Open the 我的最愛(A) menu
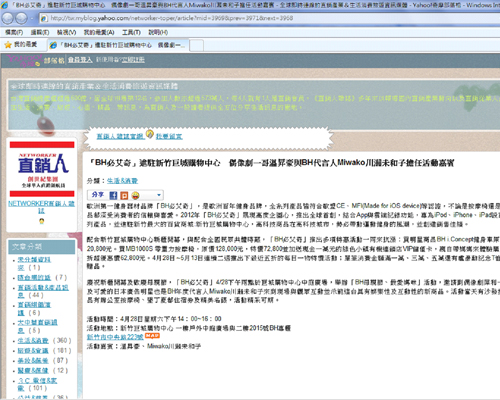The height and width of the screenshot is (400, 500). [x=99, y=32]
